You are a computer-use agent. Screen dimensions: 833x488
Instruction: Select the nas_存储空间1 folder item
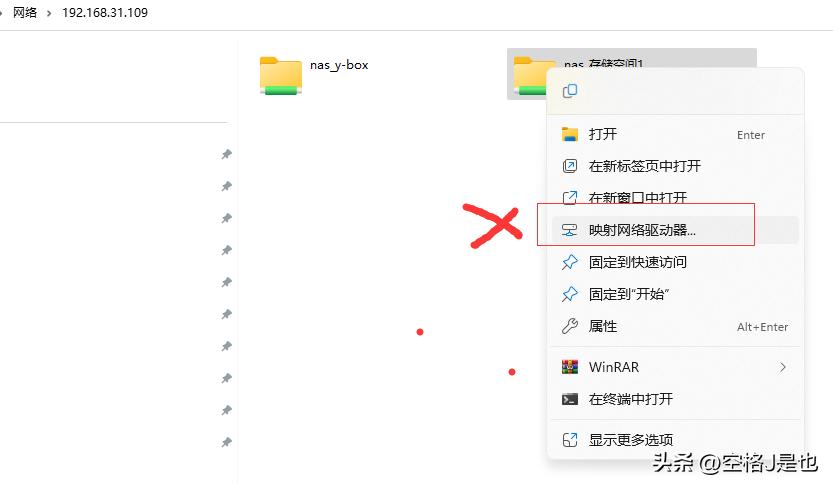pos(631,74)
